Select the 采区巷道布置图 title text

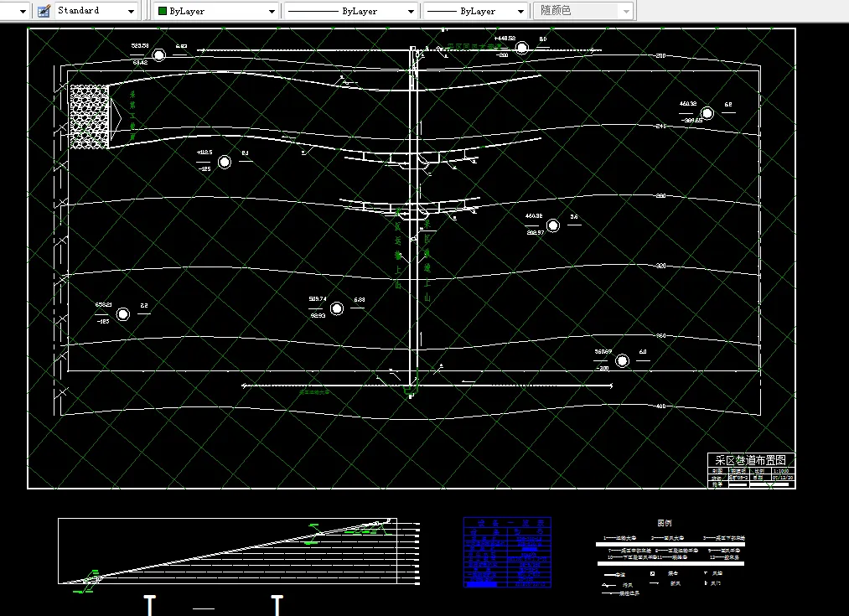pos(750,460)
